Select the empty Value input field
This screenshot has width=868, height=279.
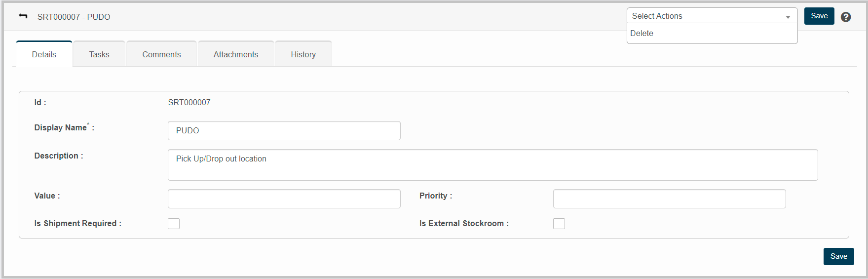tap(284, 199)
